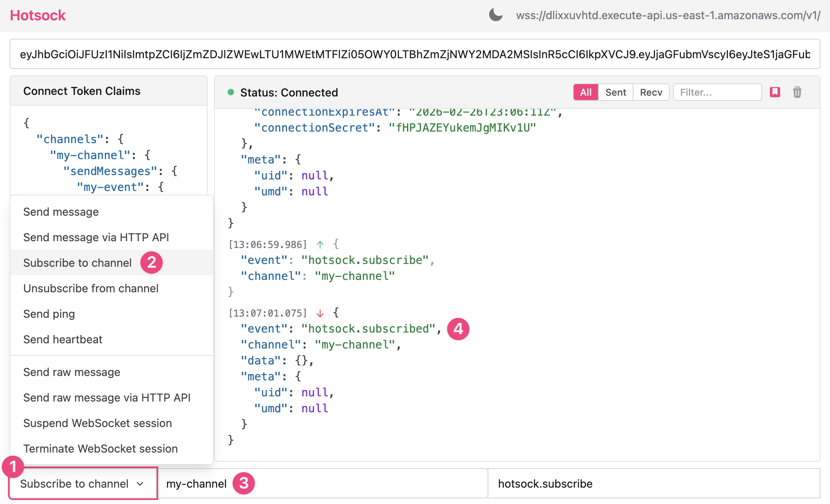Open the Subscribe to channel action dropdown

[82, 484]
